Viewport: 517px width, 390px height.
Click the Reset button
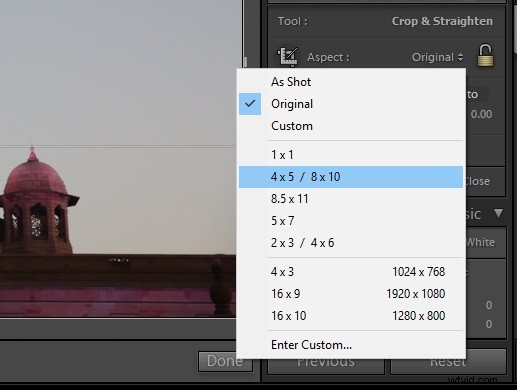[448, 362]
